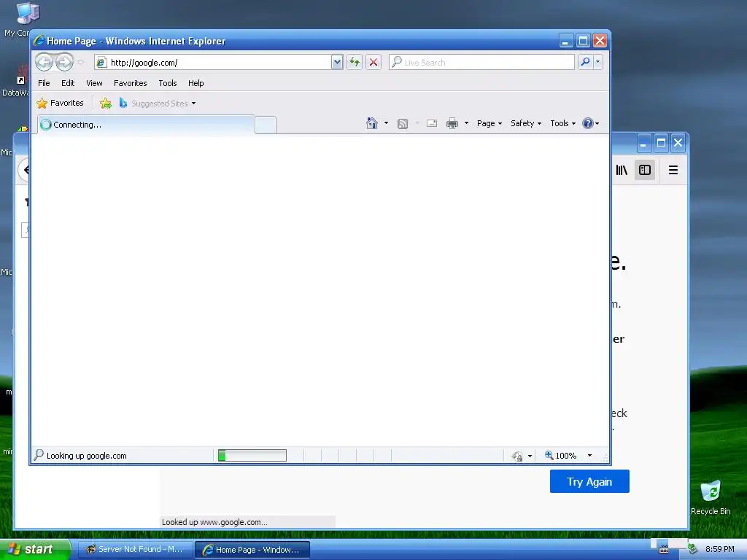The width and height of the screenshot is (747, 560).
Task: Open the Favorites menu in menu bar
Action: 130,83
